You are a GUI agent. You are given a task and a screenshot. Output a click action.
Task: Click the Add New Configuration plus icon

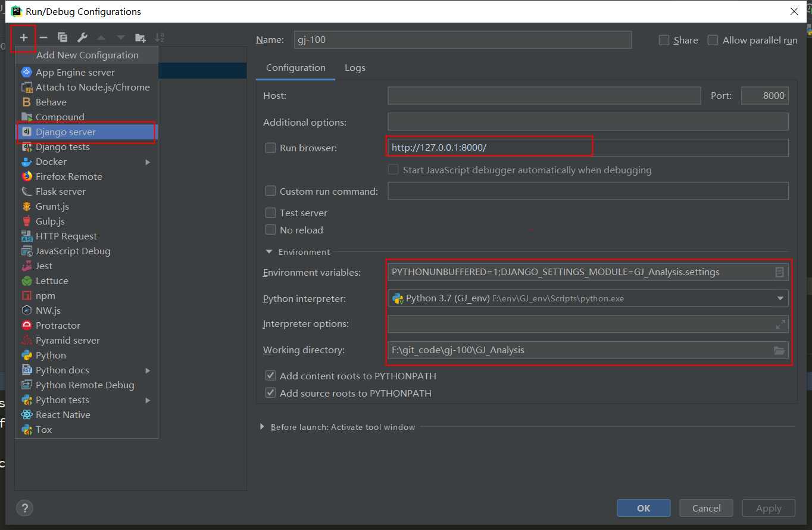tap(24, 38)
